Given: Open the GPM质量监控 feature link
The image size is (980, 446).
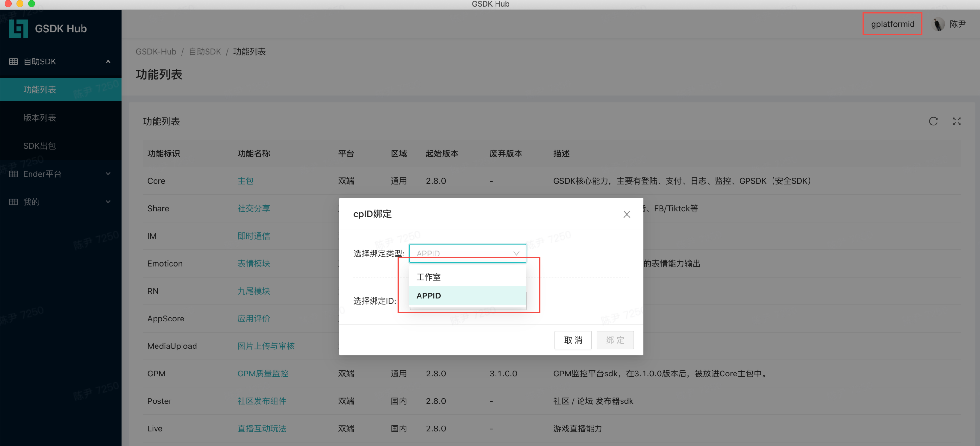Looking at the screenshot, I should coord(262,373).
